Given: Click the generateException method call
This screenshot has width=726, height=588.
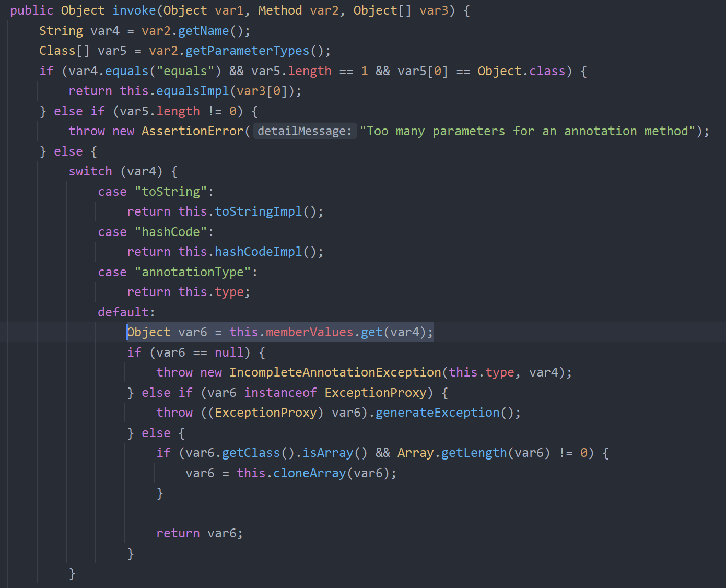Looking at the screenshot, I should click(x=437, y=413).
